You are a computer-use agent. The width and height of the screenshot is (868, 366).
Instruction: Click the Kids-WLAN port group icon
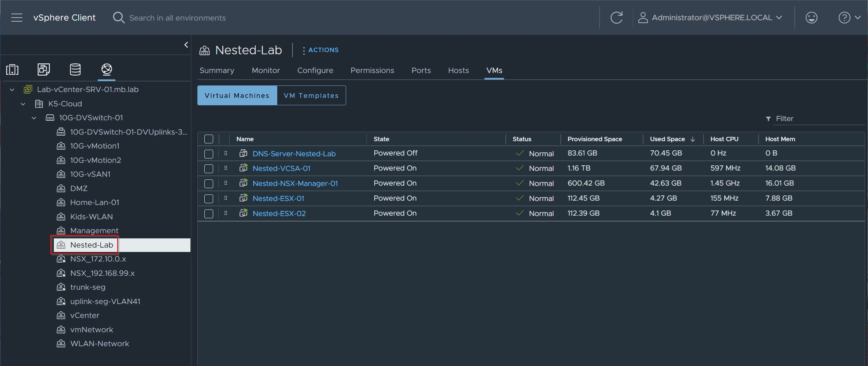click(x=61, y=216)
